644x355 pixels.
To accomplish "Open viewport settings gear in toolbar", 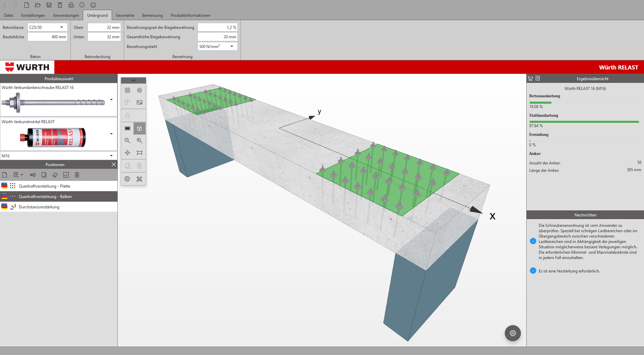I will pyautogui.click(x=127, y=179).
